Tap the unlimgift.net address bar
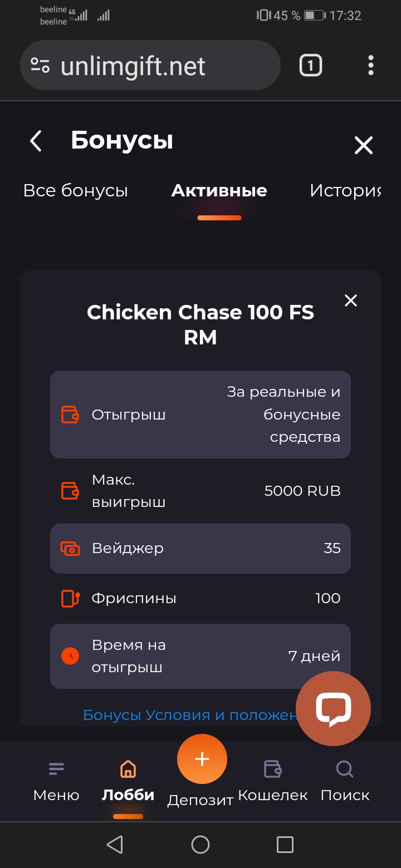This screenshot has height=868, width=401. (x=162, y=67)
